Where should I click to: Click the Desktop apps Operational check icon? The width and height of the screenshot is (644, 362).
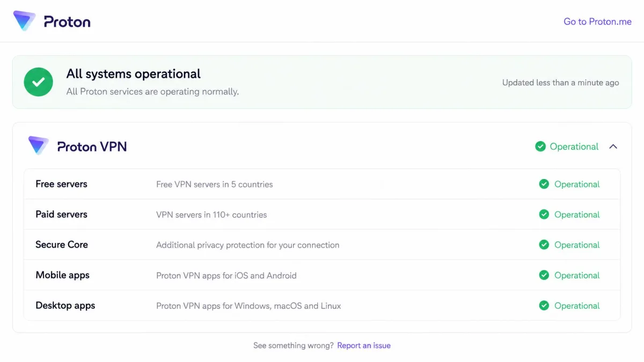(x=544, y=306)
